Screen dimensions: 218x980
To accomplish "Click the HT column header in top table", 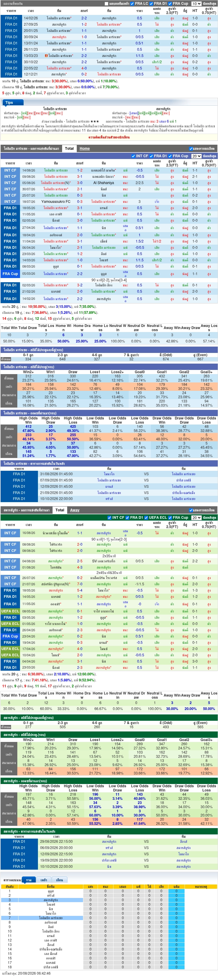I will [x=195, y=11].
